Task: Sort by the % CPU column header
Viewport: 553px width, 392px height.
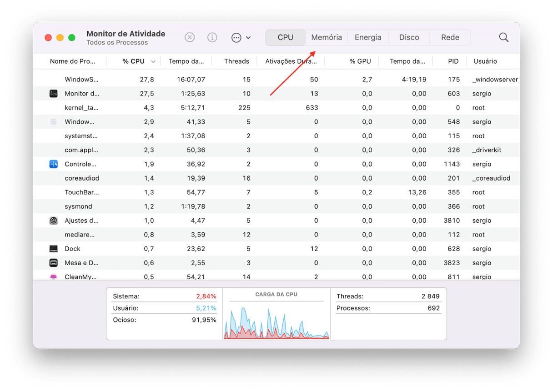Action: 133,61
